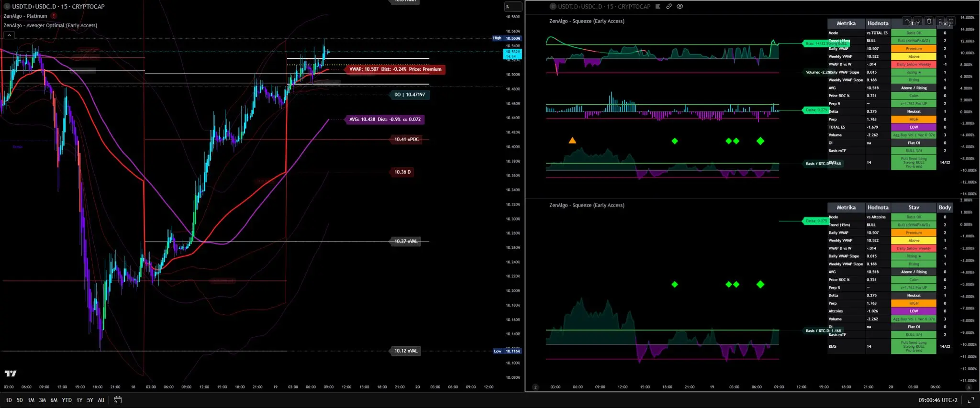Select upper Squeeze (Early Access) indicator legend
This screenshot has width=980, height=408.
(x=587, y=21)
